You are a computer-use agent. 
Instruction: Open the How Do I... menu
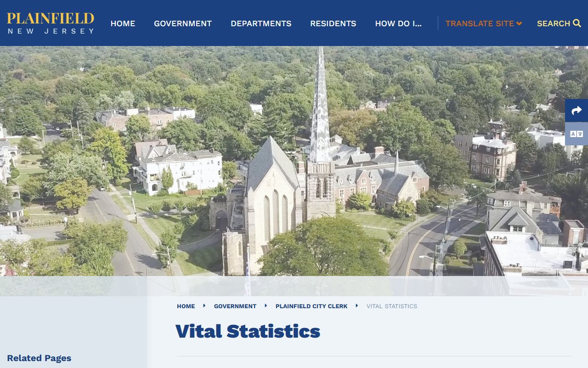click(398, 23)
